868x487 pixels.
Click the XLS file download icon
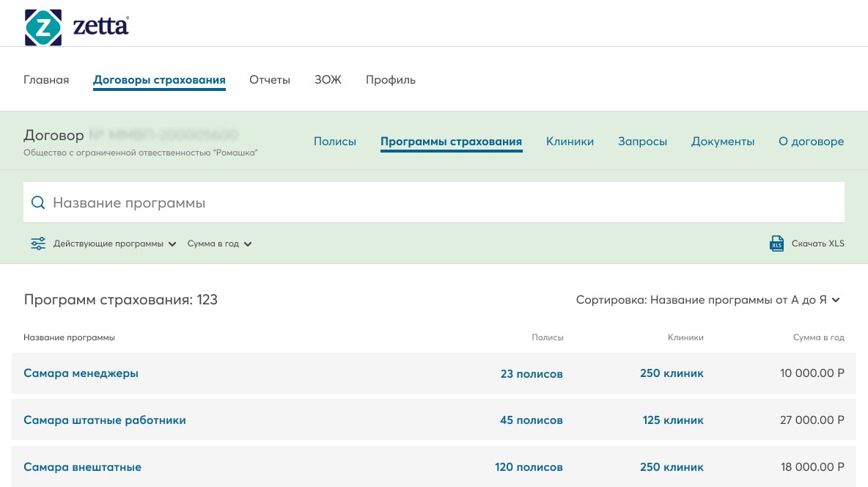click(777, 243)
